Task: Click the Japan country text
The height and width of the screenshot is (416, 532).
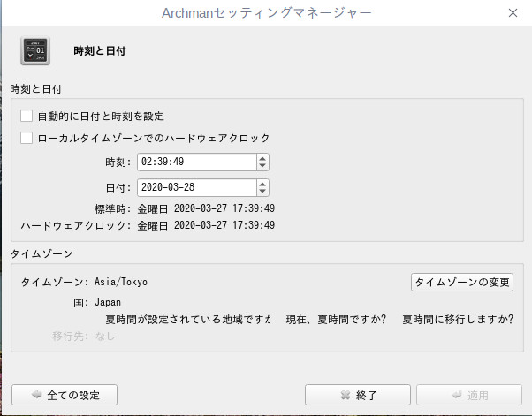Action: click(x=108, y=302)
